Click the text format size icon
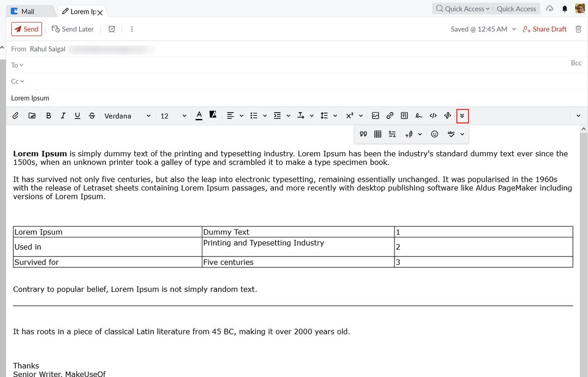Screen dimensions: 588x377 [409, 134]
